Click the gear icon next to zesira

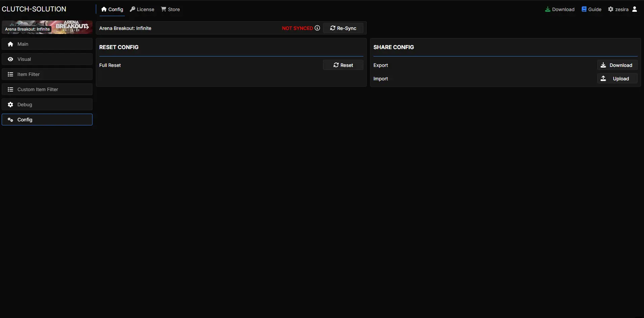pos(611,9)
